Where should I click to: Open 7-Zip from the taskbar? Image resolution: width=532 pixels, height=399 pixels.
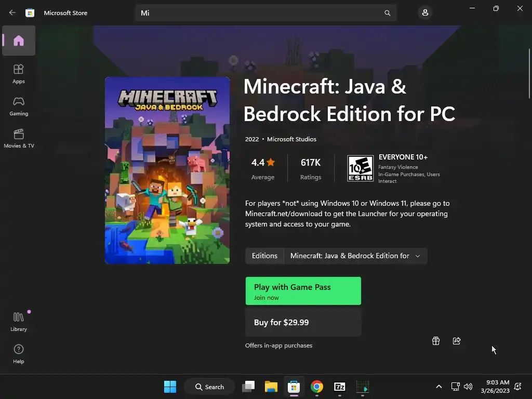pyautogui.click(x=340, y=387)
